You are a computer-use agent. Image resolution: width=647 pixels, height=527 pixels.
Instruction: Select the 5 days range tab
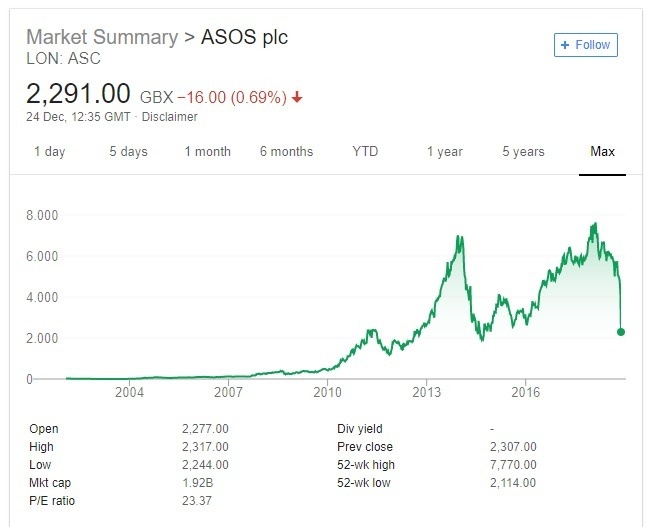coord(128,152)
